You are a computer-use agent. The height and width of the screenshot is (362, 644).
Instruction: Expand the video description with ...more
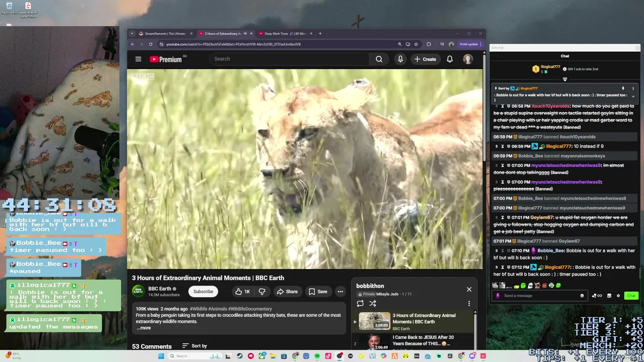coord(143,328)
